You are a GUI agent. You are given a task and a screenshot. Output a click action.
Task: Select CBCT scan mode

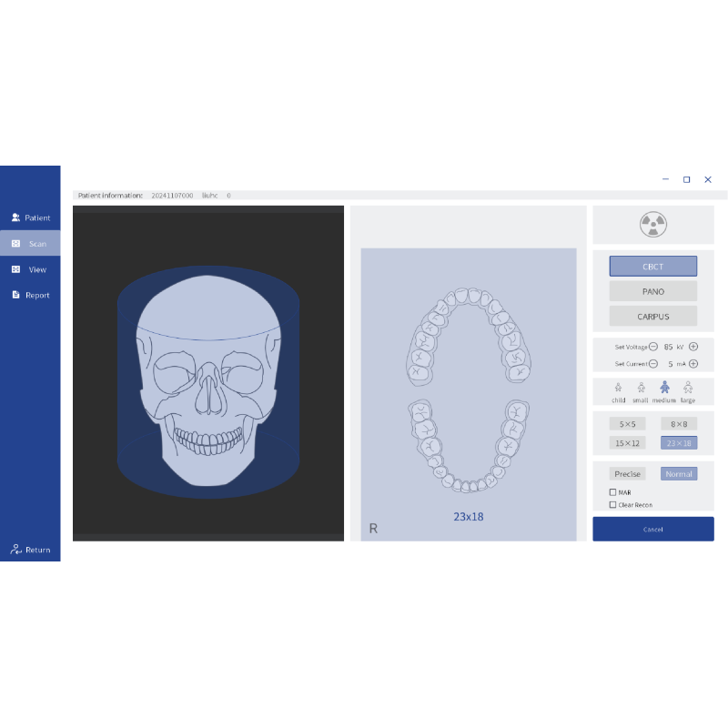click(x=653, y=267)
